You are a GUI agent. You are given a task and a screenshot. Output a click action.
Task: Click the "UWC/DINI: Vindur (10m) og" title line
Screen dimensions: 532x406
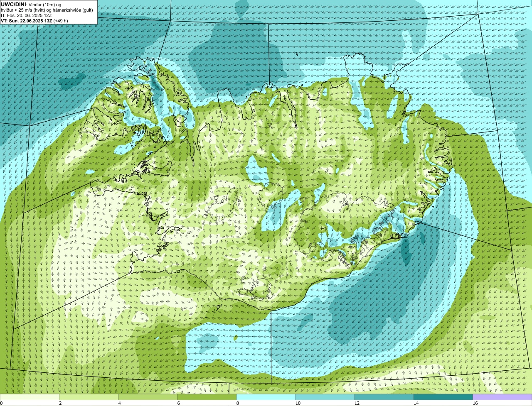click(31, 4)
